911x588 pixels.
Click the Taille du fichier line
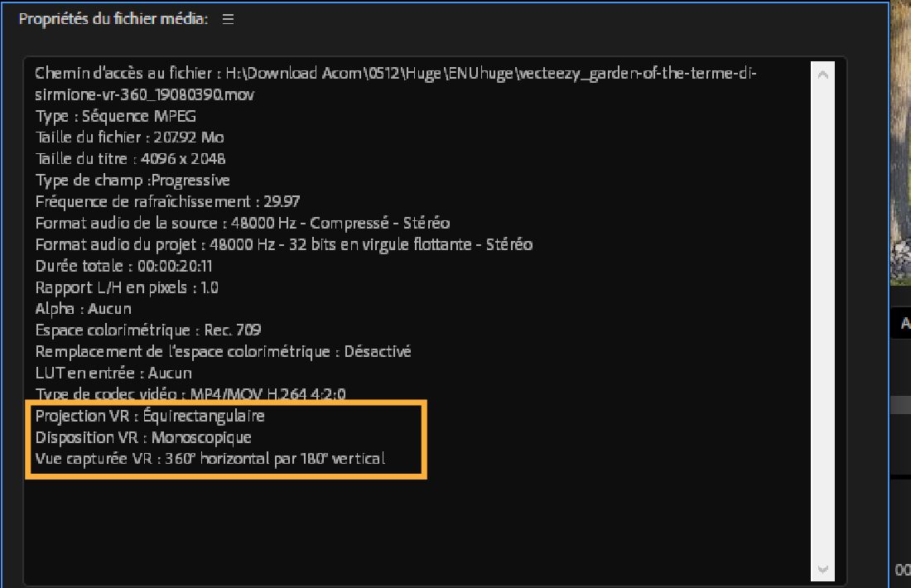[129, 137]
